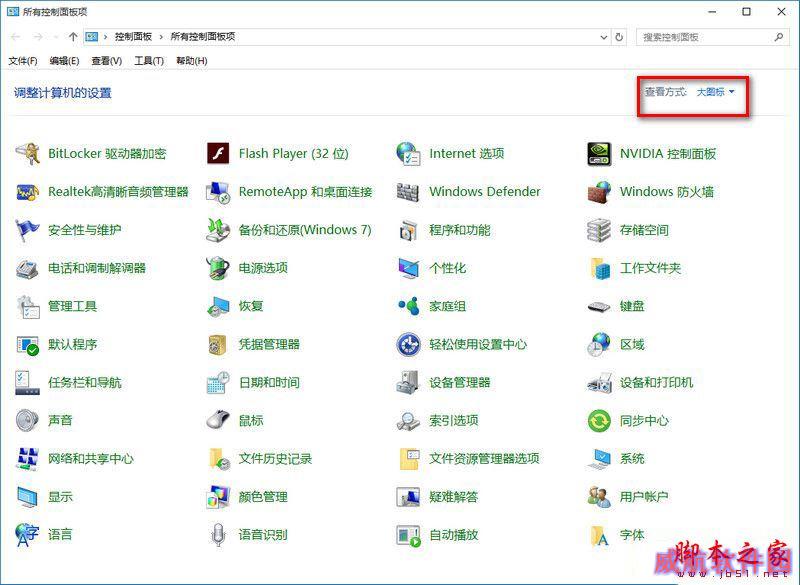Viewport: 800px width, 585px height.
Task: Open the 用户帐户 people icon
Action: [x=599, y=497]
